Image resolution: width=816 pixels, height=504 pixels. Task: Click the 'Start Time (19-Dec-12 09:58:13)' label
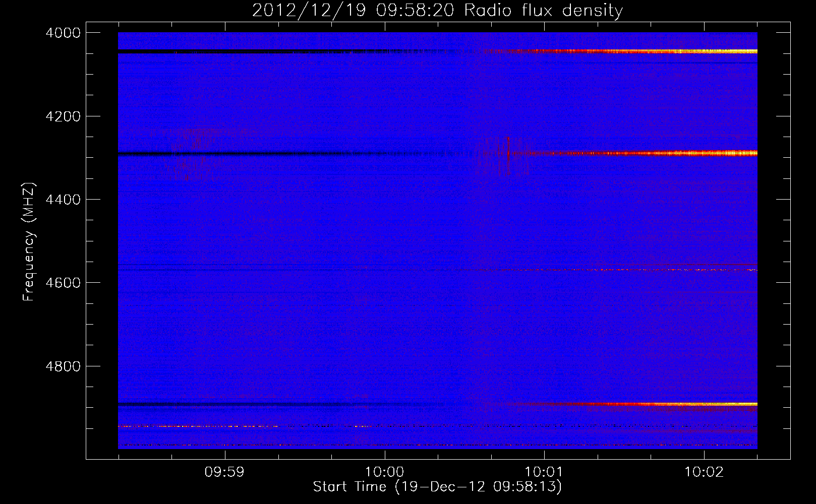point(437,486)
